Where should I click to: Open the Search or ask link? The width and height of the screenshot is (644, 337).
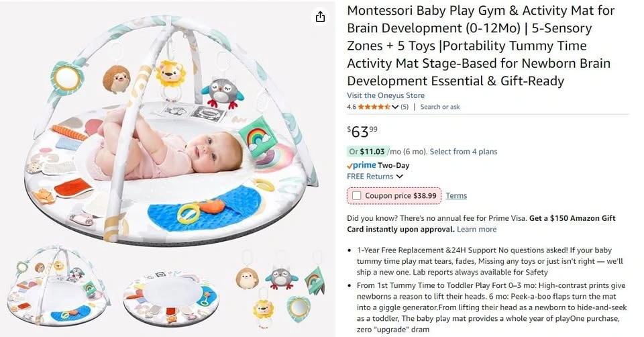[440, 107]
